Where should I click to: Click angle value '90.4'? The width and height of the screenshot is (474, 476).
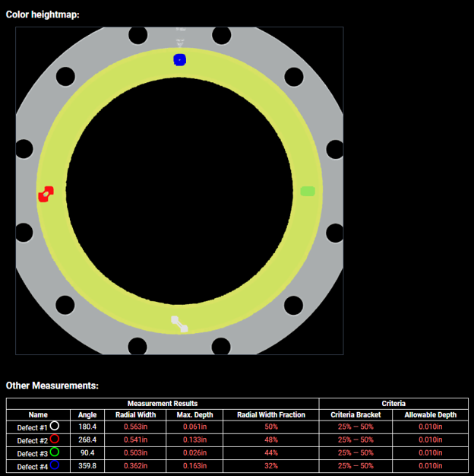(87, 453)
